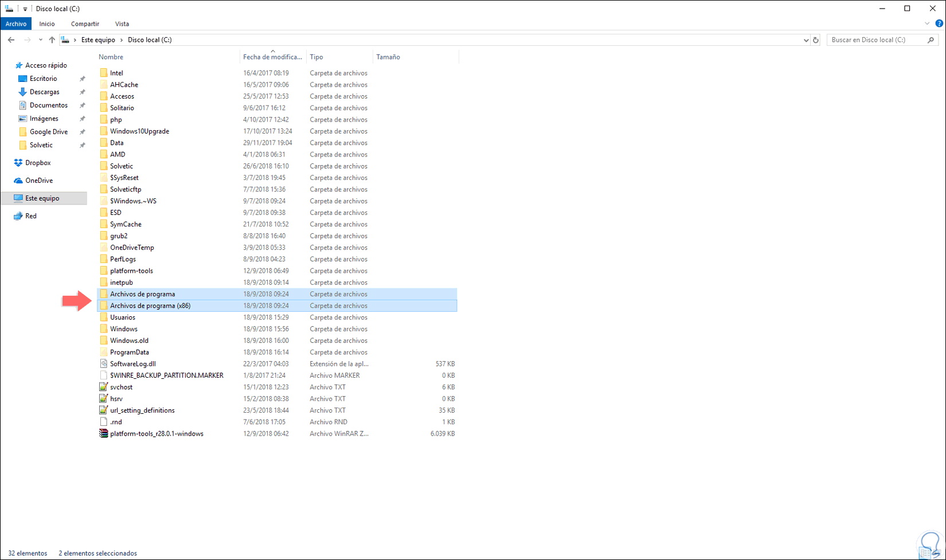Go back using the back arrow
The width and height of the screenshot is (946, 560).
click(11, 40)
